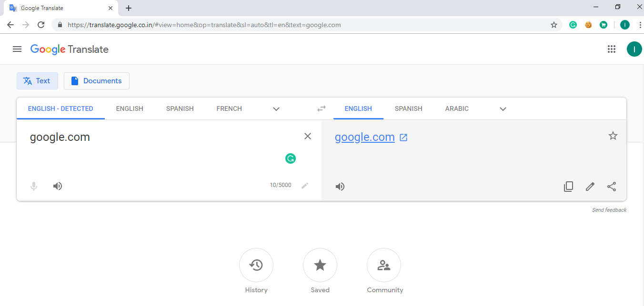
Task: Open translation History
Action: pos(256,265)
